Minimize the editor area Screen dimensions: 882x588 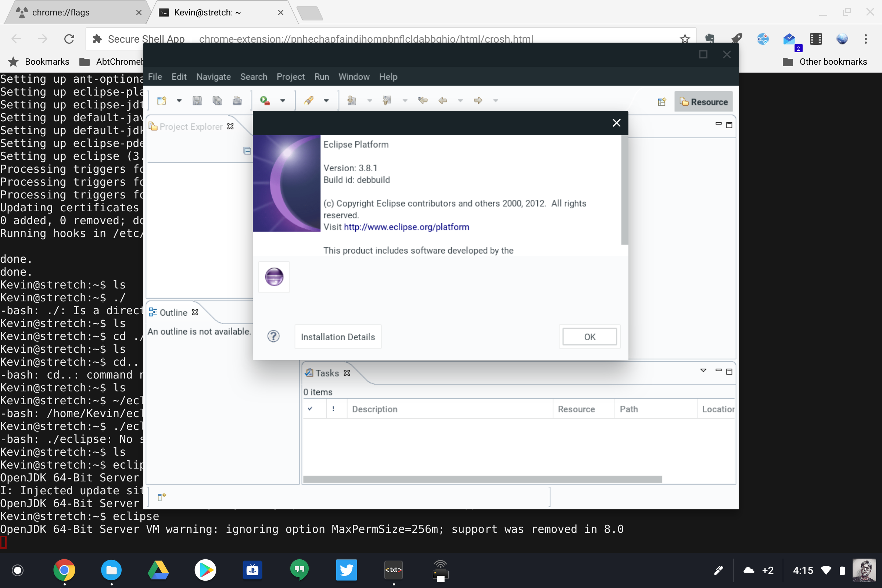point(718,123)
